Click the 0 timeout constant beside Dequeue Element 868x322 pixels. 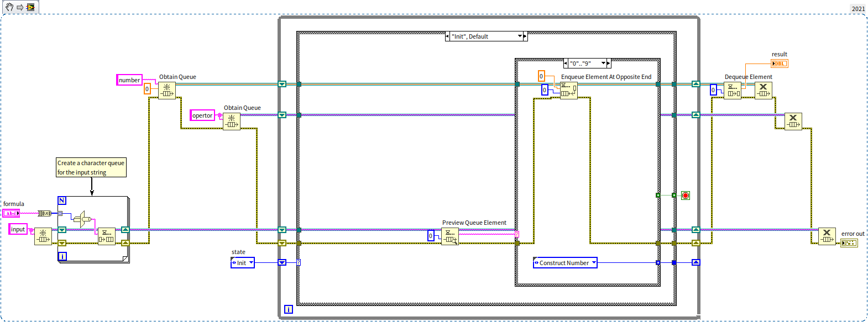(x=713, y=90)
